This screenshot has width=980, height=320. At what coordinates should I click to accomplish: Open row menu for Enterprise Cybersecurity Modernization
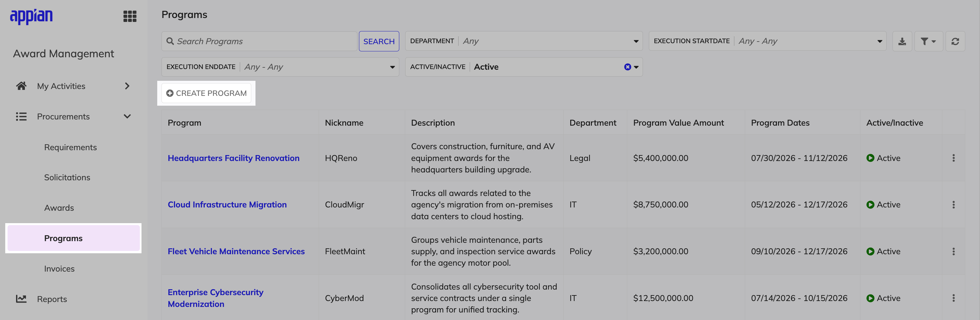coord(953,298)
